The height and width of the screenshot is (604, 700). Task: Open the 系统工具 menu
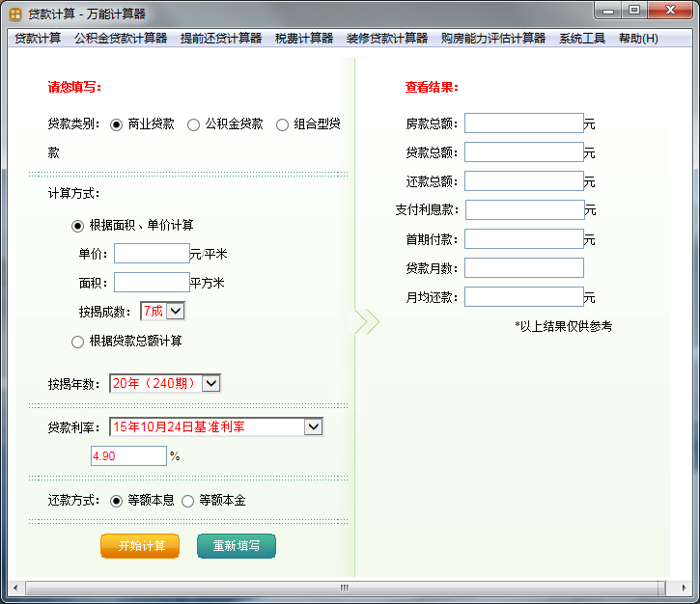582,39
